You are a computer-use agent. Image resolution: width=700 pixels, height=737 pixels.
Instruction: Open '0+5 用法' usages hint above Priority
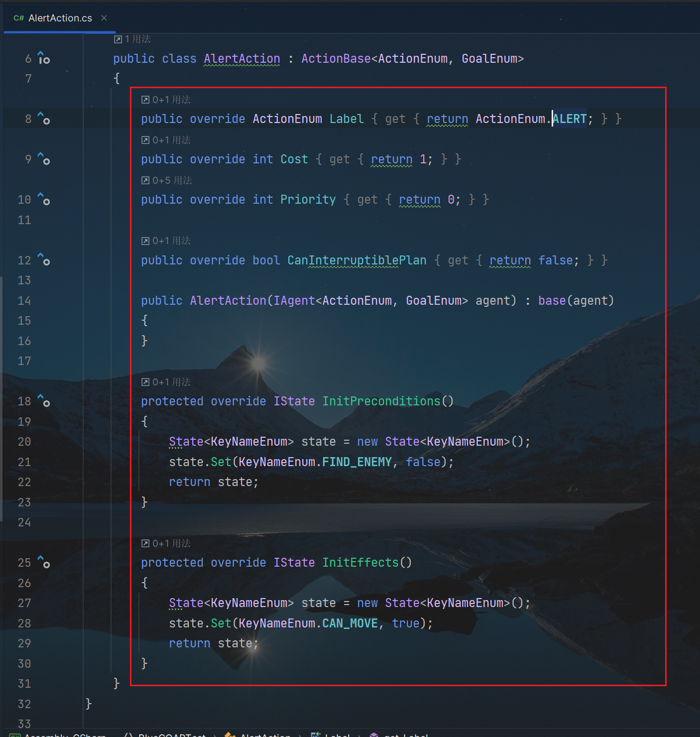167,180
